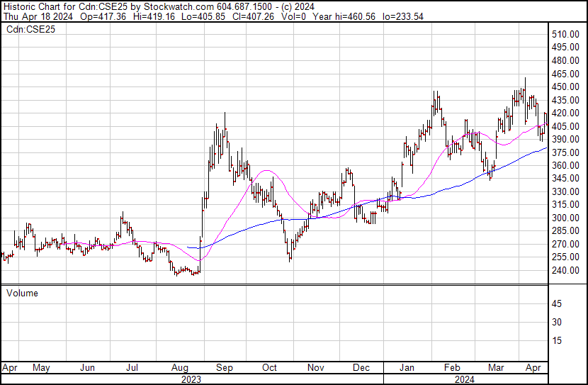Select the 2024 year label
This screenshot has width=588, height=385.
click(x=465, y=379)
